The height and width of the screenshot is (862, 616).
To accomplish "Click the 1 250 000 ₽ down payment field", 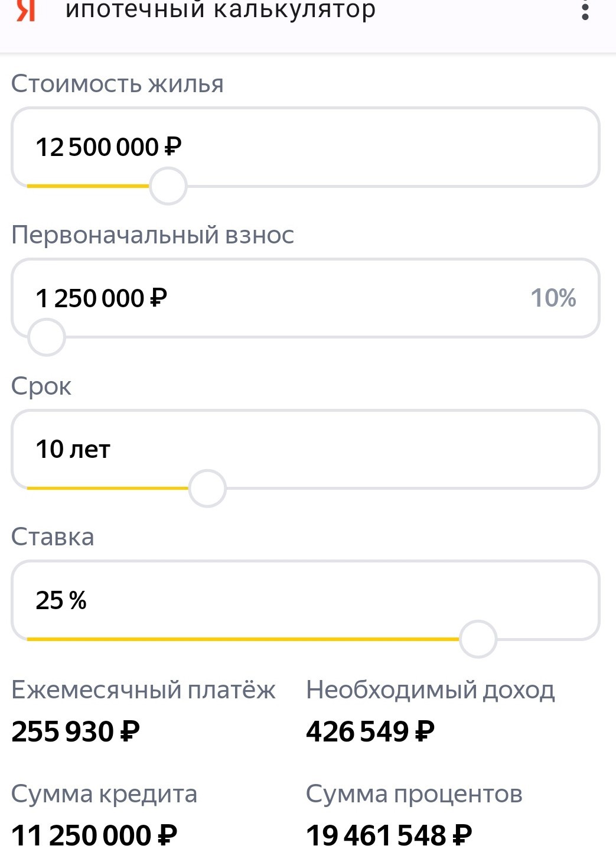I will click(x=305, y=298).
